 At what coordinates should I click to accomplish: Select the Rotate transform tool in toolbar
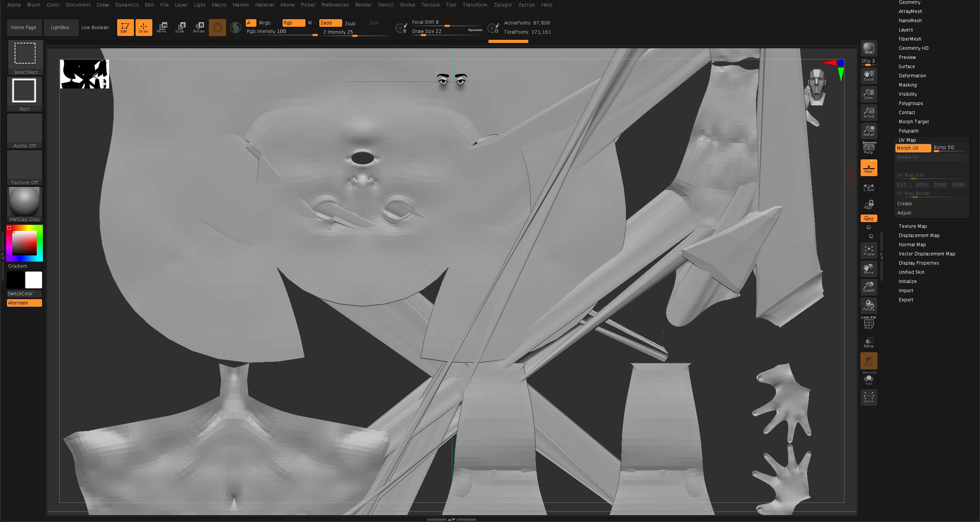click(199, 27)
